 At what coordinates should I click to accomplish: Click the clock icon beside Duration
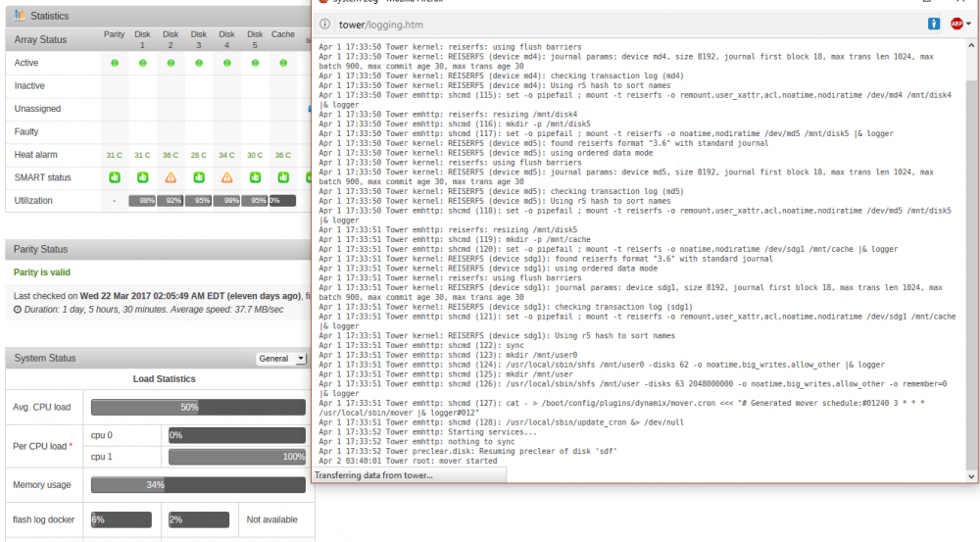(18, 310)
